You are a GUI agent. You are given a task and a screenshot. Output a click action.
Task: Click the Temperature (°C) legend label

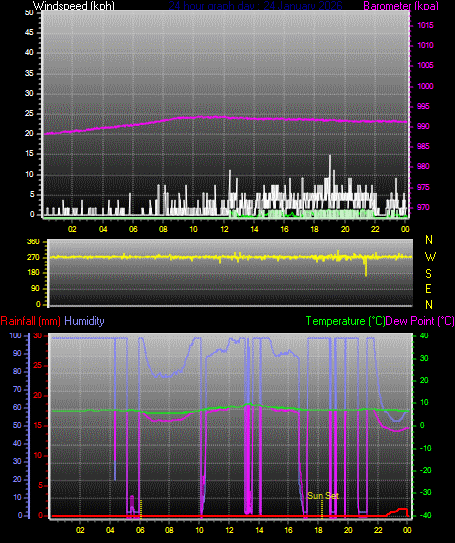pos(345,321)
